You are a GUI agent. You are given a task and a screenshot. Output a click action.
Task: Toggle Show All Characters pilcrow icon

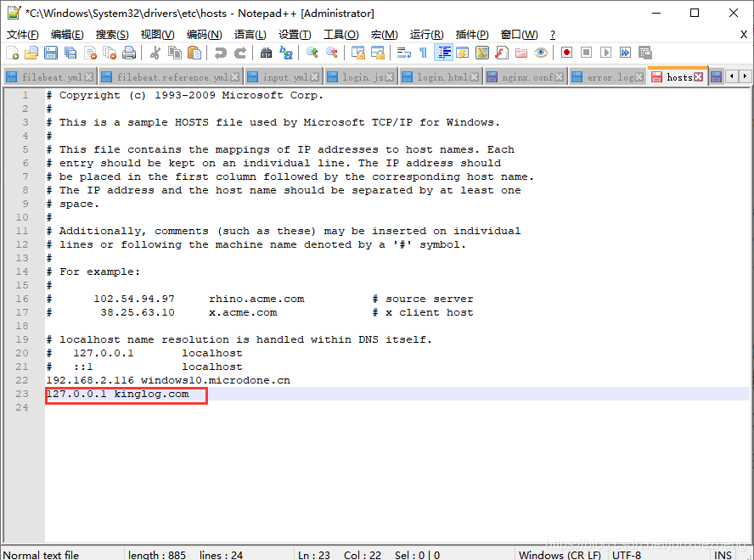tap(423, 53)
